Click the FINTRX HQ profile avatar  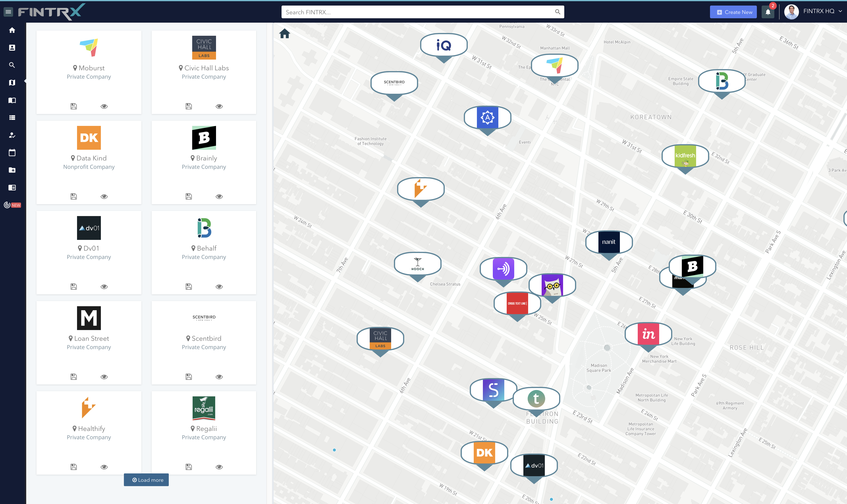[x=791, y=12]
